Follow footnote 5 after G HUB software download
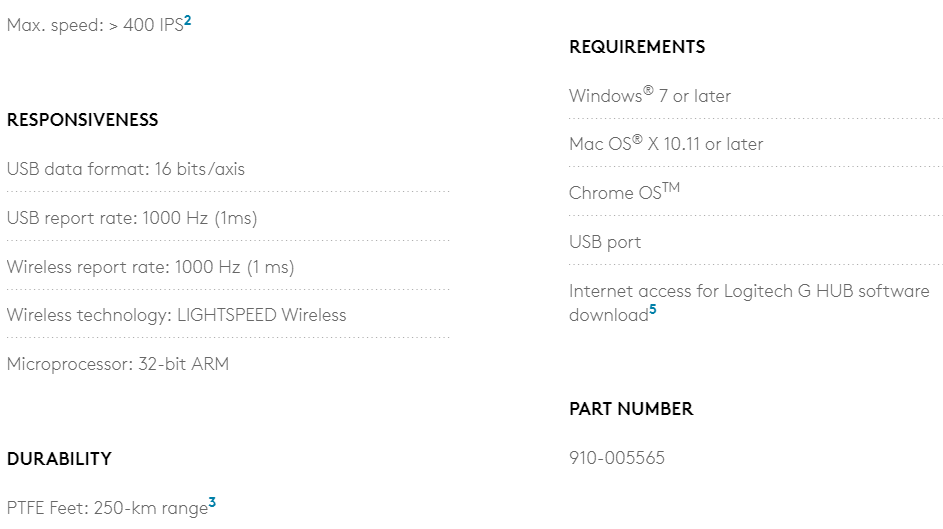 pyautogui.click(x=653, y=310)
